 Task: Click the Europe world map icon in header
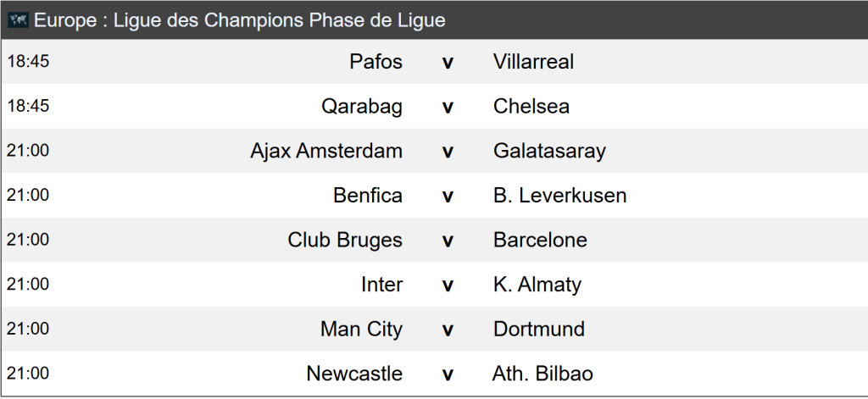19,20
